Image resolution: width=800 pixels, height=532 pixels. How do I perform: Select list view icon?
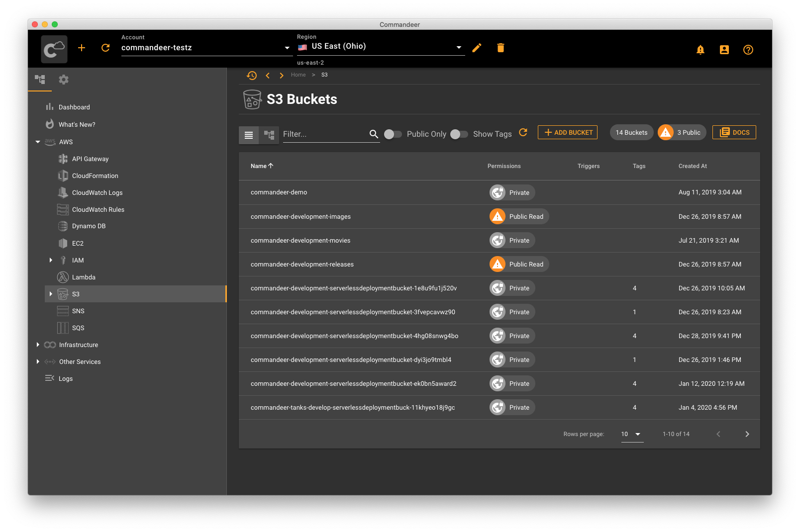[249, 135]
